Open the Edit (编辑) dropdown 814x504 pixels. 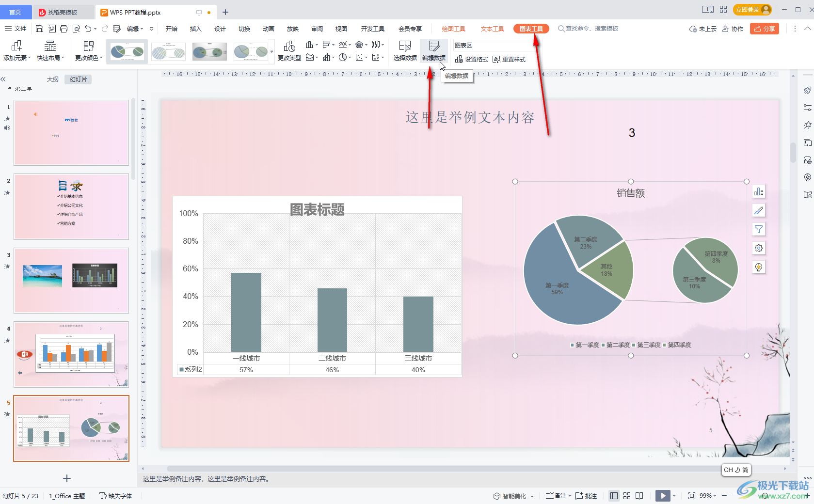coord(135,29)
